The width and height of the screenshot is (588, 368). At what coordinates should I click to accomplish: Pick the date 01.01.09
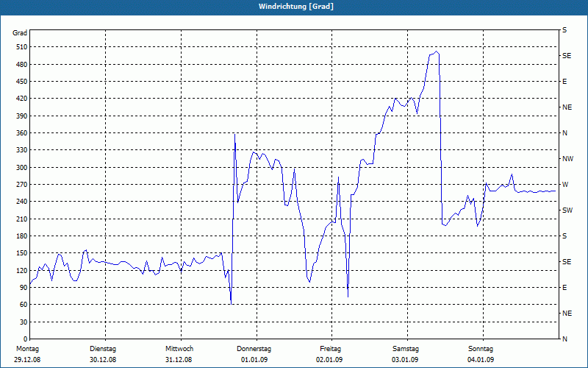coord(254,360)
